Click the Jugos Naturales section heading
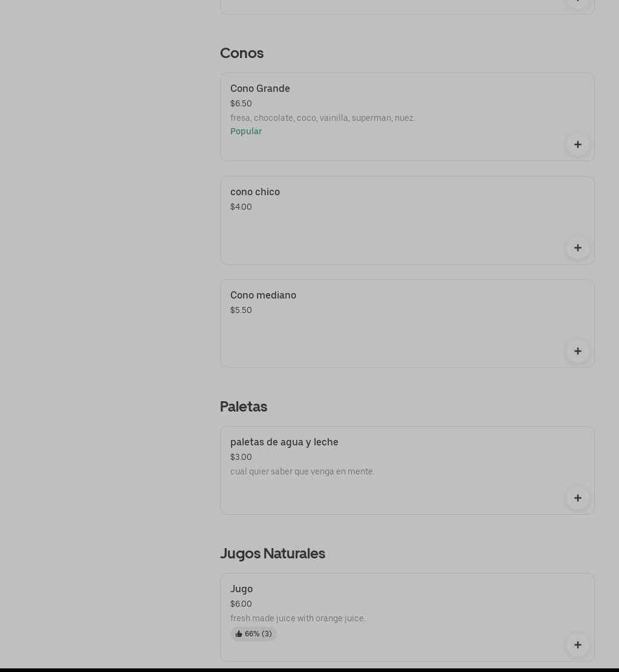619x672 pixels. 273,554
